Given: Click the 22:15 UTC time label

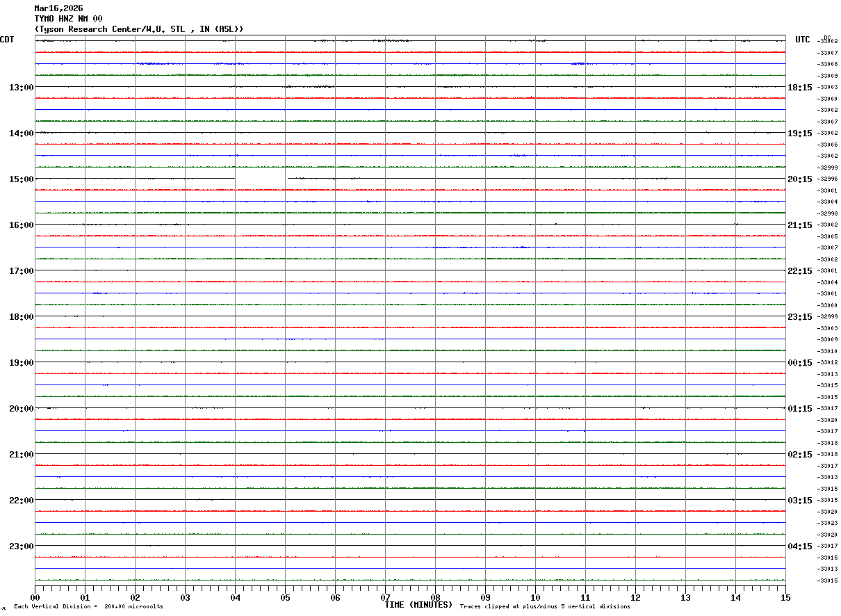Looking at the screenshot, I should 799,271.
